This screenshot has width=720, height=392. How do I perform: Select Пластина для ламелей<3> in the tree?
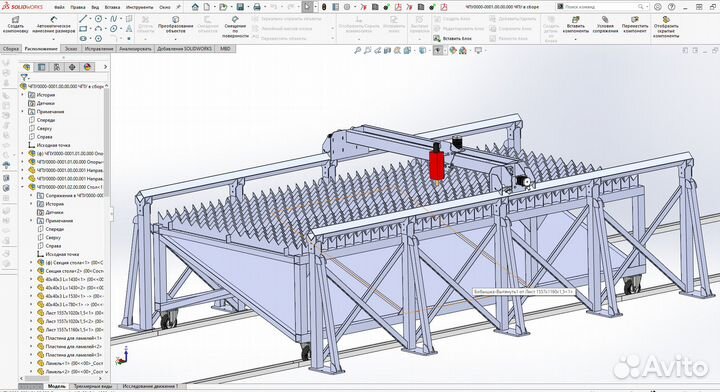pos(70,355)
